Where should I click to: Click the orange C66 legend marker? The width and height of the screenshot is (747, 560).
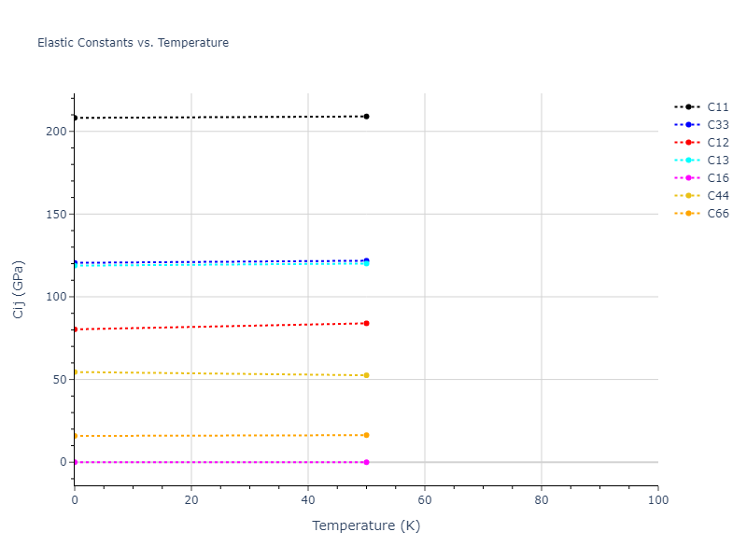[x=688, y=214]
